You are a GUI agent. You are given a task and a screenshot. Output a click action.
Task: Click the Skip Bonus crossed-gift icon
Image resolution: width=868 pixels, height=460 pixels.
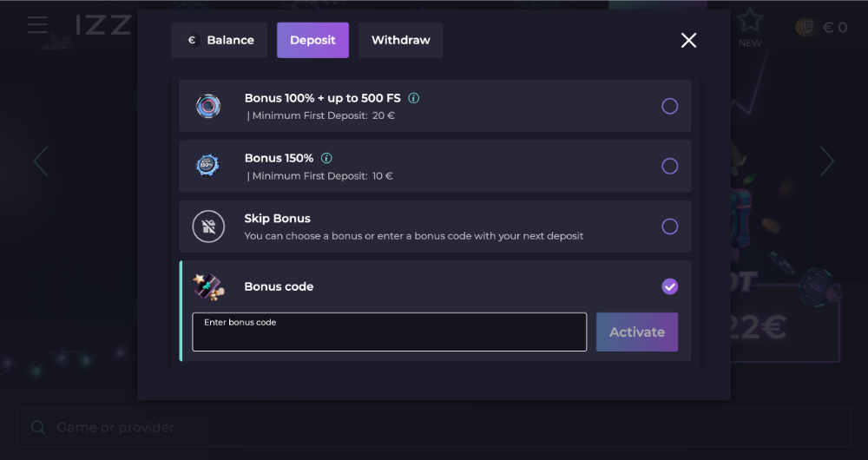click(208, 227)
